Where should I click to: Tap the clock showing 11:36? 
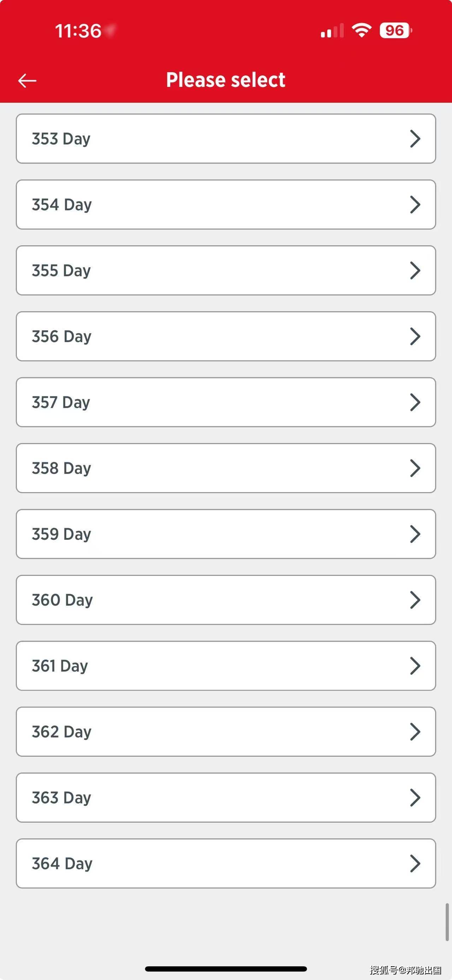pyautogui.click(x=78, y=31)
